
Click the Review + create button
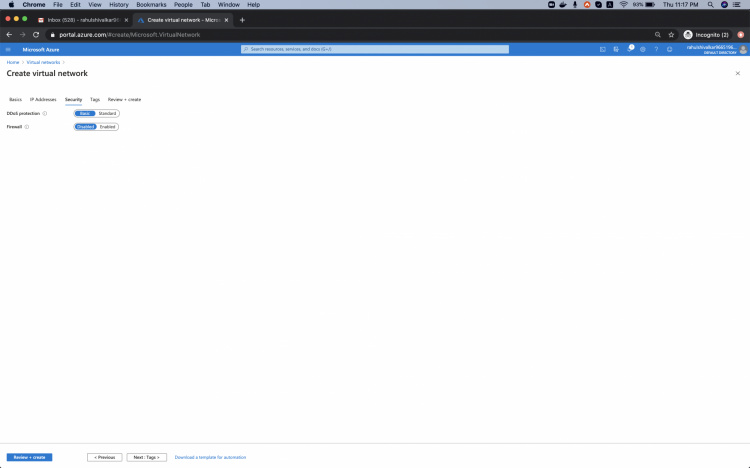pos(29,457)
